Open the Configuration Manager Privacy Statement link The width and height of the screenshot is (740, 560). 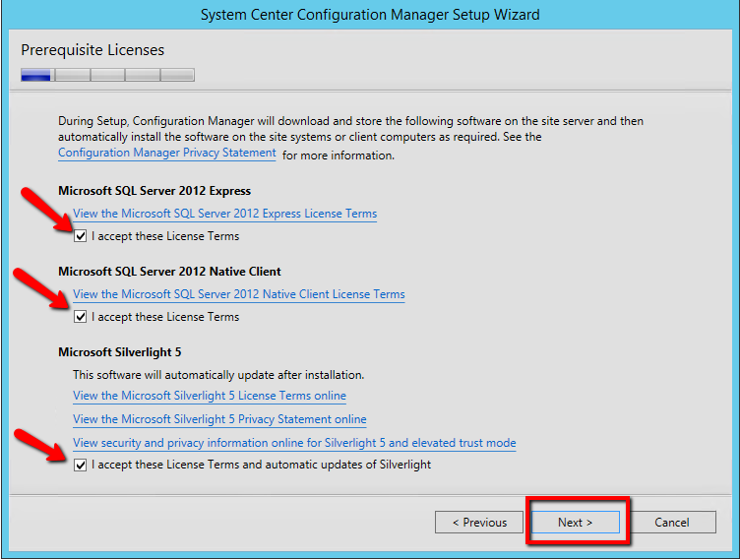coord(167,154)
